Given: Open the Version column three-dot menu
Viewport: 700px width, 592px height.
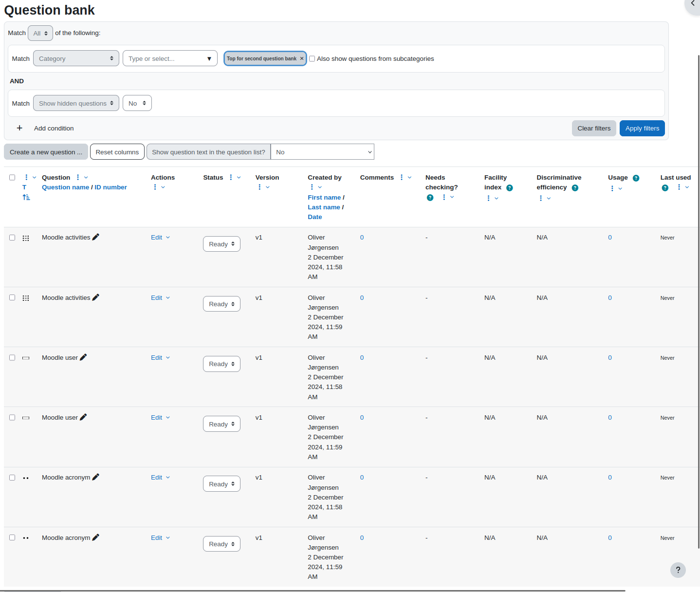Looking at the screenshot, I should [x=259, y=187].
